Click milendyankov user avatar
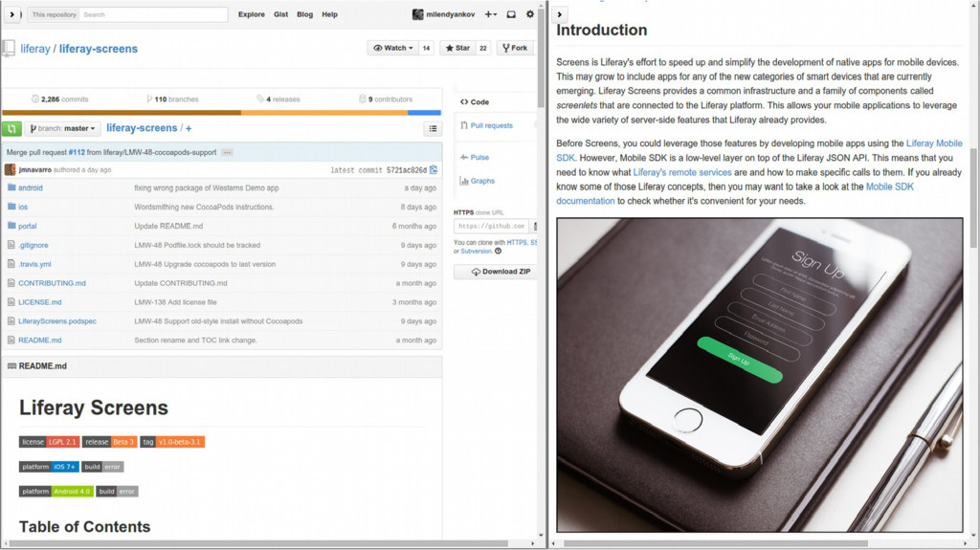 point(417,14)
